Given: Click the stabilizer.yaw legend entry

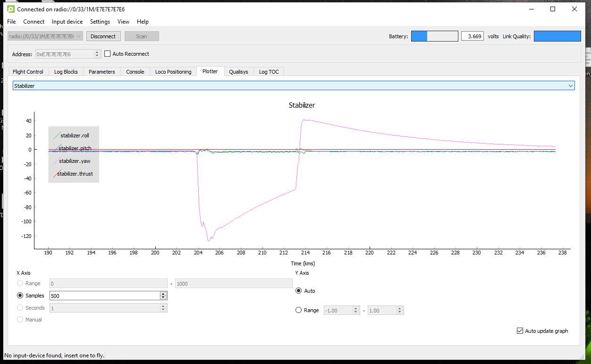Looking at the screenshot, I should [x=75, y=161].
